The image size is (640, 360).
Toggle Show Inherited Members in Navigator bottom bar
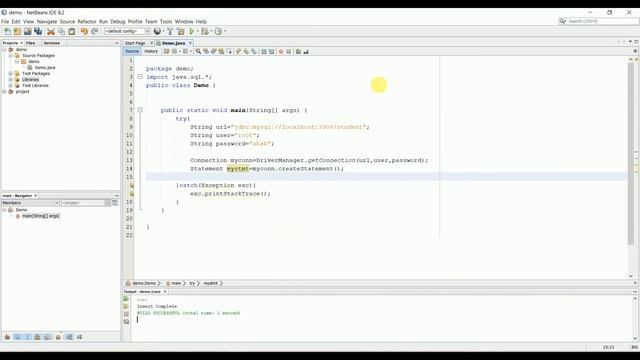[x=7, y=337]
